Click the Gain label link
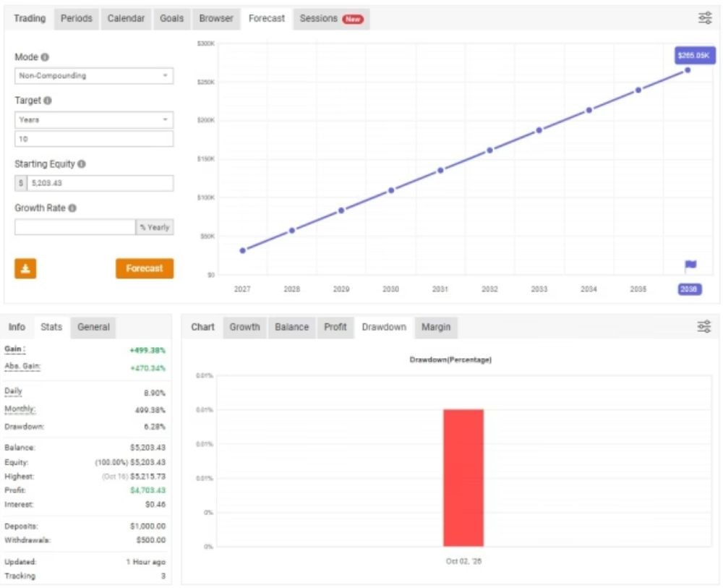723x588 pixels. (14, 349)
